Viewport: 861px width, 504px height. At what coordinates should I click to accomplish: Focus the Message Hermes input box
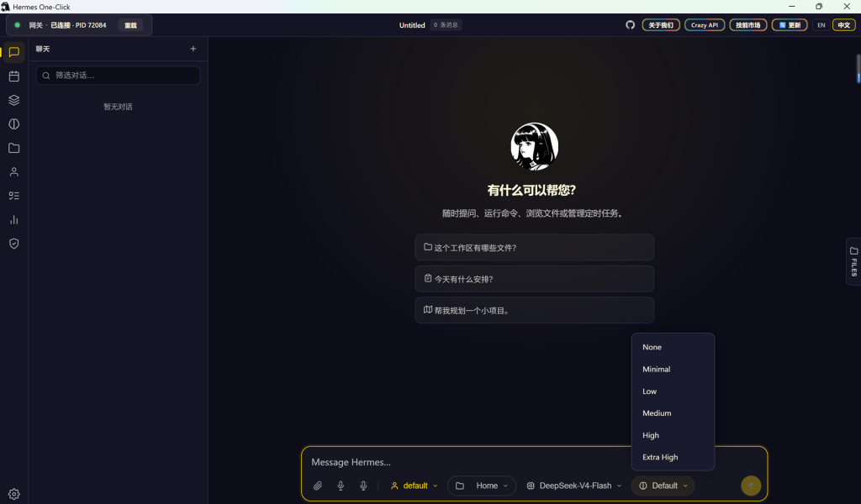[x=534, y=462]
